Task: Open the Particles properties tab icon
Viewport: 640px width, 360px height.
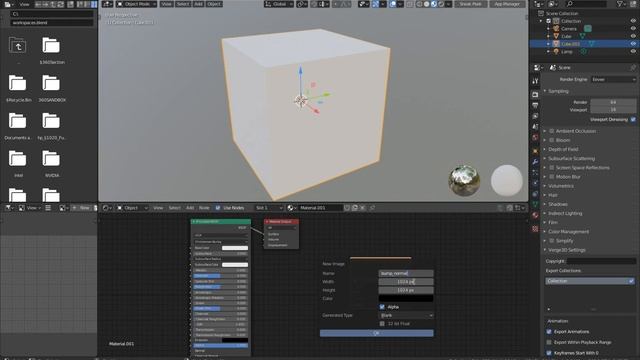Action: click(535, 173)
